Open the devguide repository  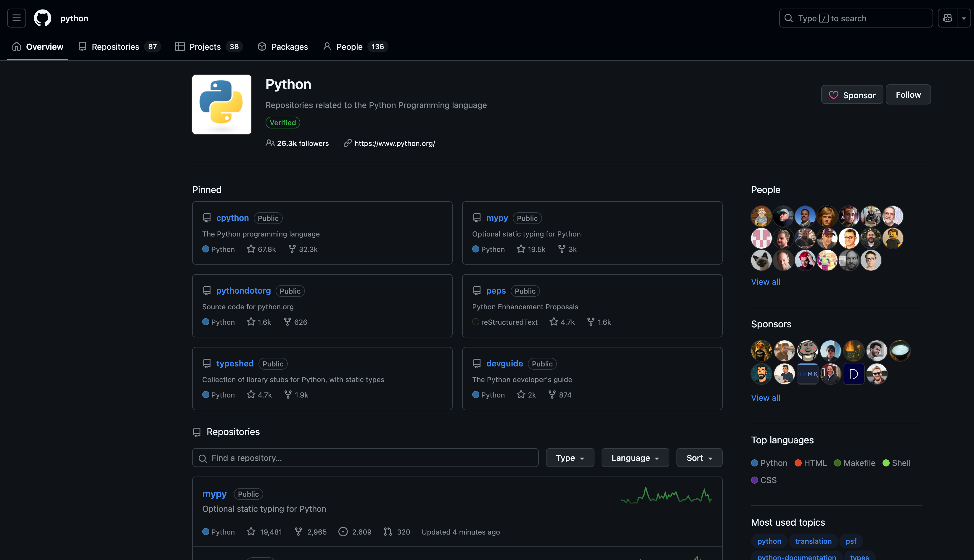pos(504,363)
